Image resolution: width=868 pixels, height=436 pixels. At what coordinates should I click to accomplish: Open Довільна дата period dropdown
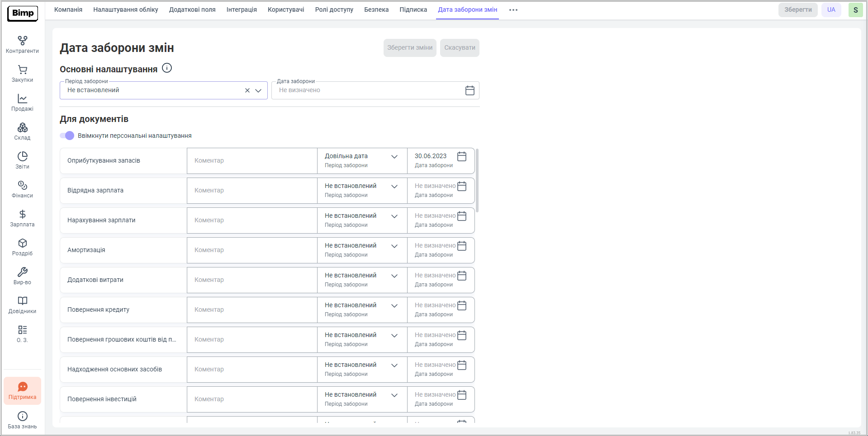(x=394, y=157)
